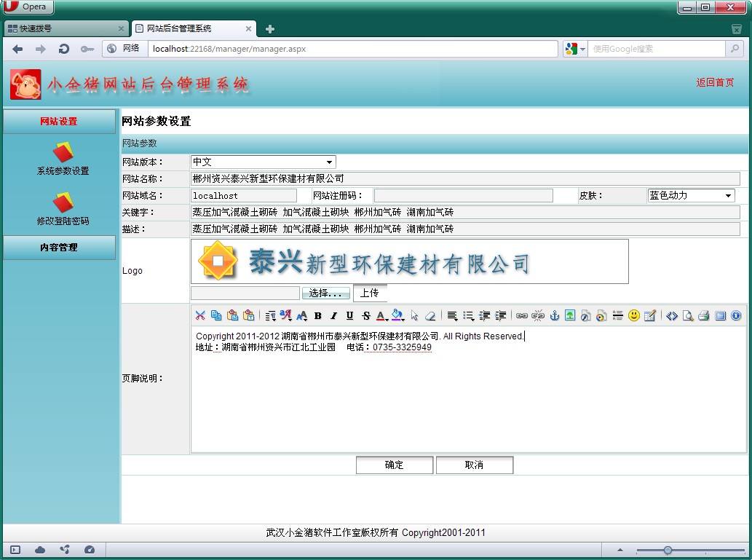This screenshot has height=560, width=752.
Task: Click the eraser remove-format icon
Action: [x=430, y=315]
